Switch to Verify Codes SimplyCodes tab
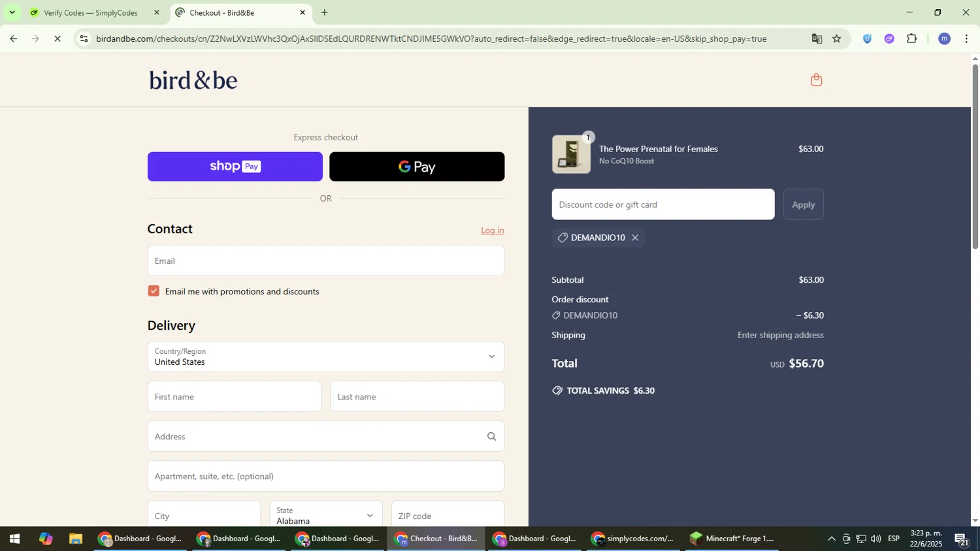The image size is (980, 551). click(91, 12)
